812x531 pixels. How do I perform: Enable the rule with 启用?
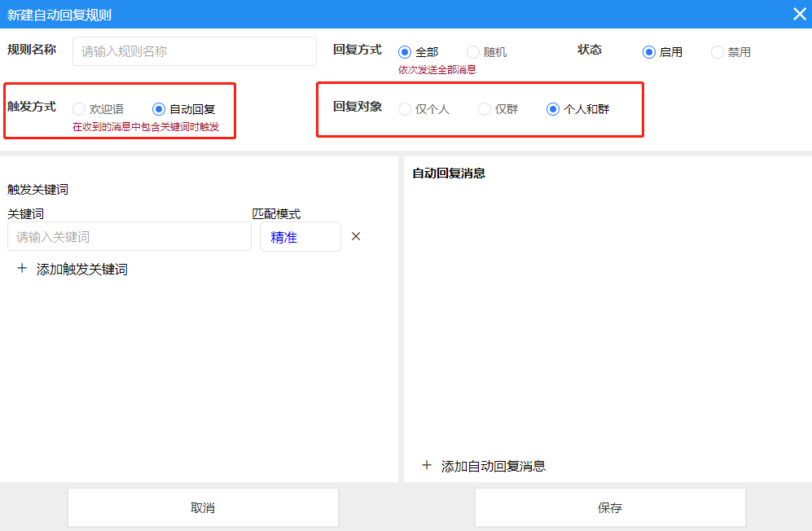[647, 50]
